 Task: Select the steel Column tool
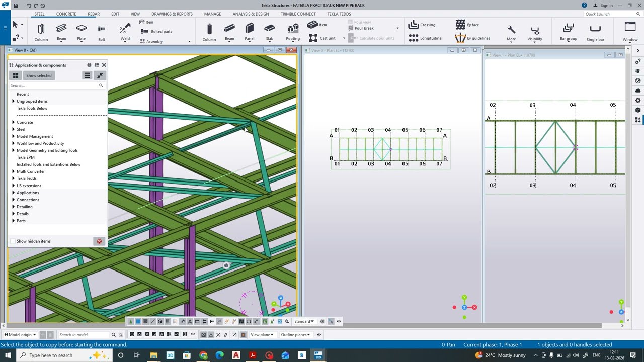[x=41, y=32]
